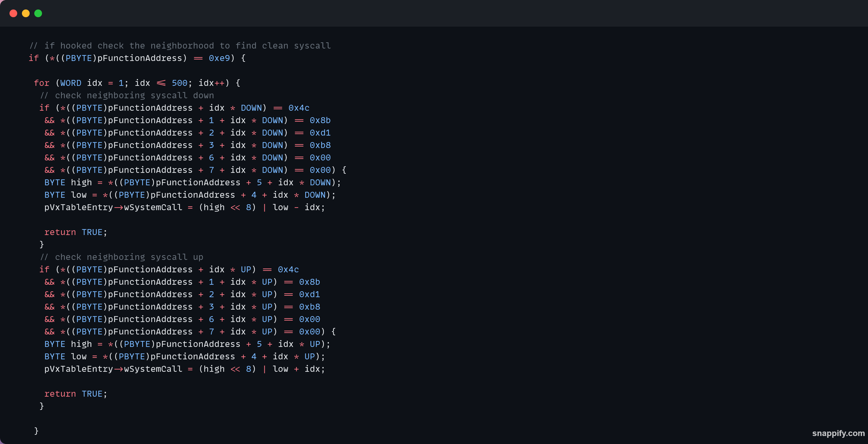Click the UP line comparing to 0x8b
868x444 pixels.
point(182,282)
